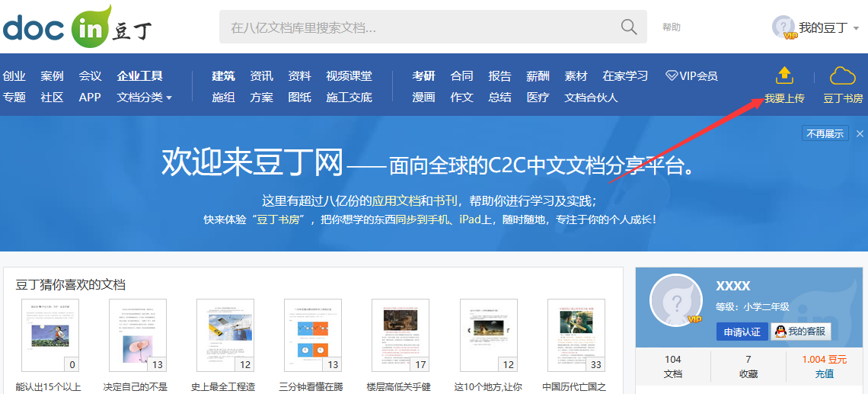Open the 案例 navigation item

tap(52, 76)
